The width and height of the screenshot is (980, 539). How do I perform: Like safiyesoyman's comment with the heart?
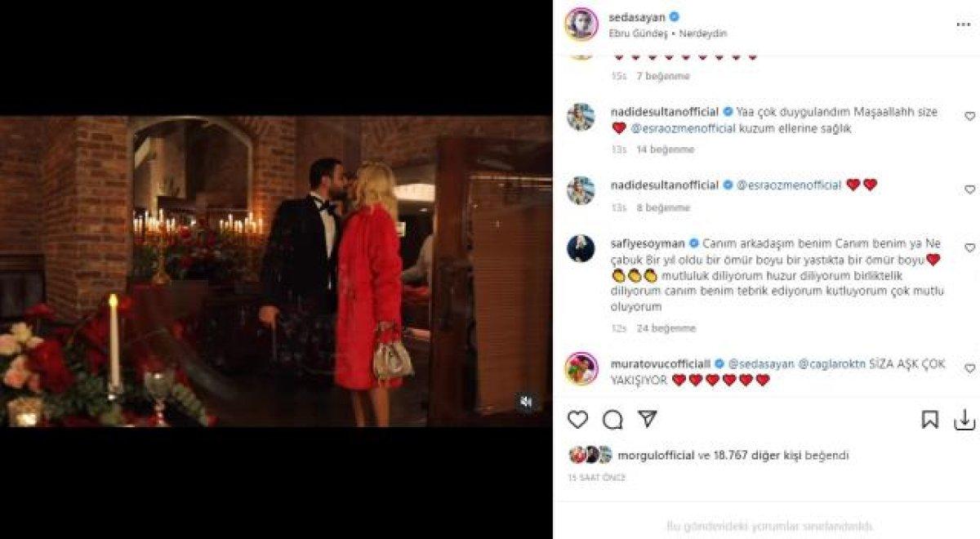tap(969, 247)
